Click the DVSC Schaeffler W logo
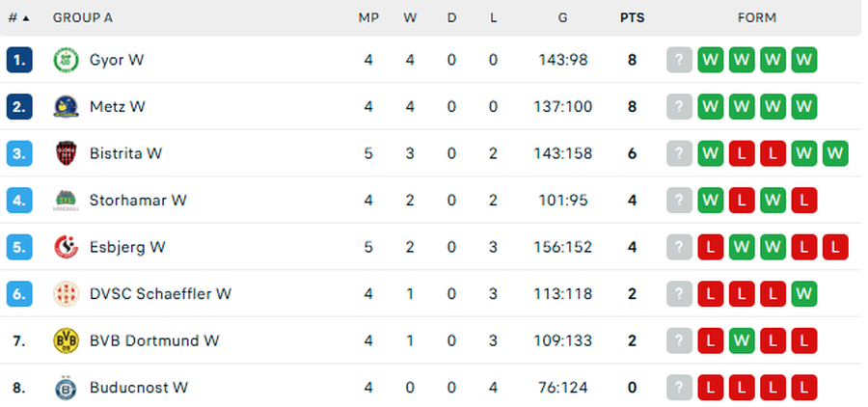Screen dimensions: 868x407 pyautogui.click(x=66, y=293)
